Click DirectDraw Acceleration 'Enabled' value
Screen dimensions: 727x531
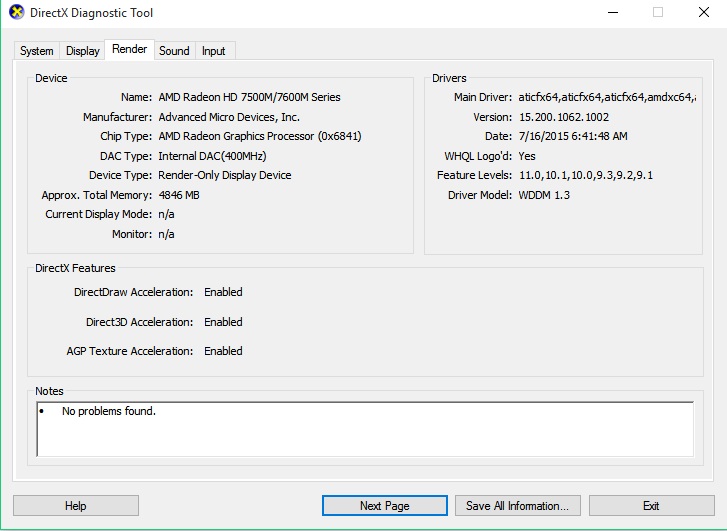(223, 292)
